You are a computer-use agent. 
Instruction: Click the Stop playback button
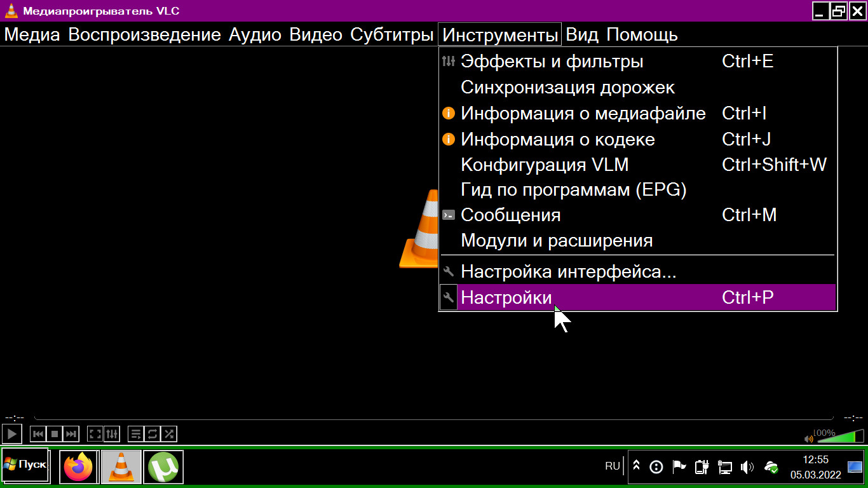coord(55,434)
